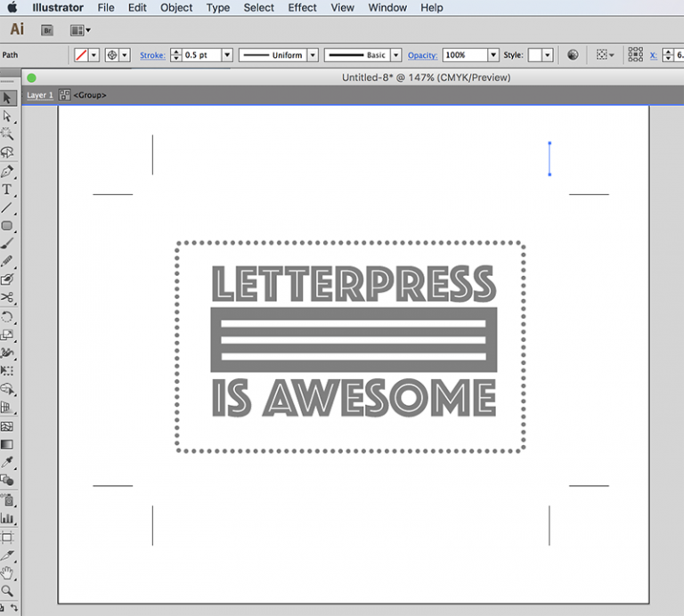Open the fill swatch dropdown arrow

coord(94,55)
